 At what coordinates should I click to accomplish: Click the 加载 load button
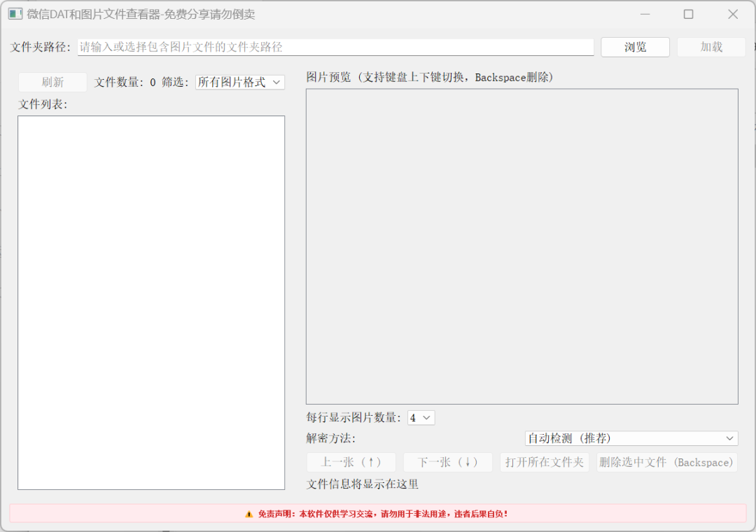pyautogui.click(x=711, y=47)
